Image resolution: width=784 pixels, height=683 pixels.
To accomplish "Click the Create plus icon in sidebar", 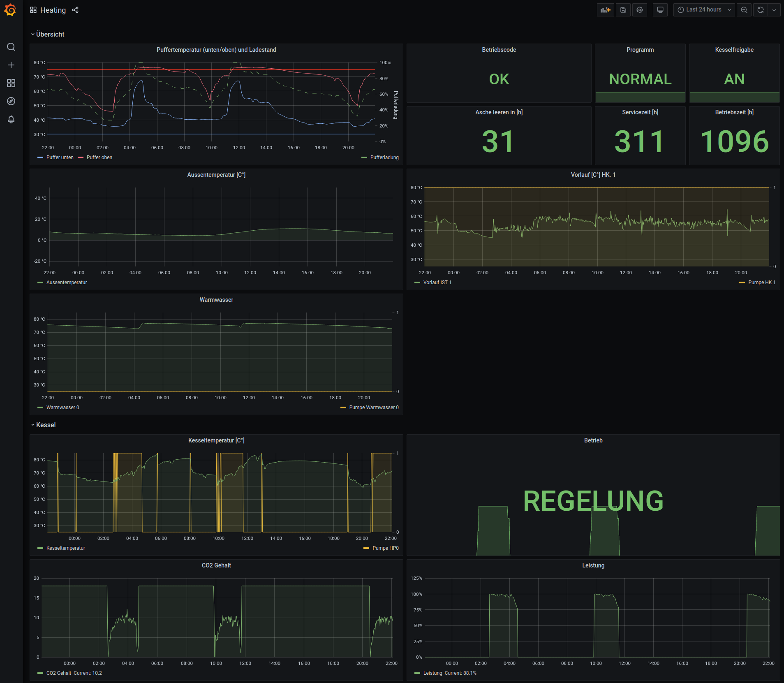I will coord(11,65).
